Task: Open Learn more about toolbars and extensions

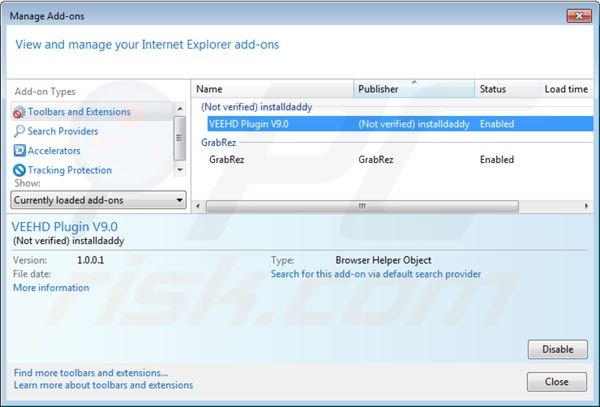Action: (103, 385)
